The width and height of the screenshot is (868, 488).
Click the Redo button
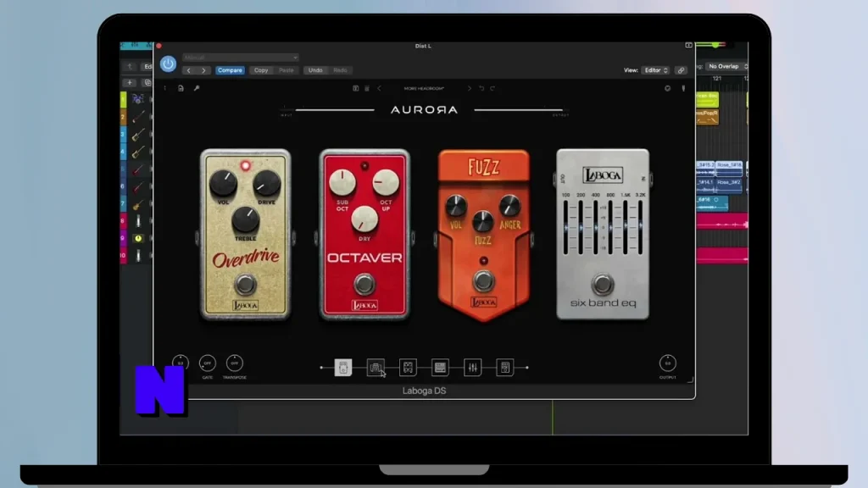coord(340,70)
